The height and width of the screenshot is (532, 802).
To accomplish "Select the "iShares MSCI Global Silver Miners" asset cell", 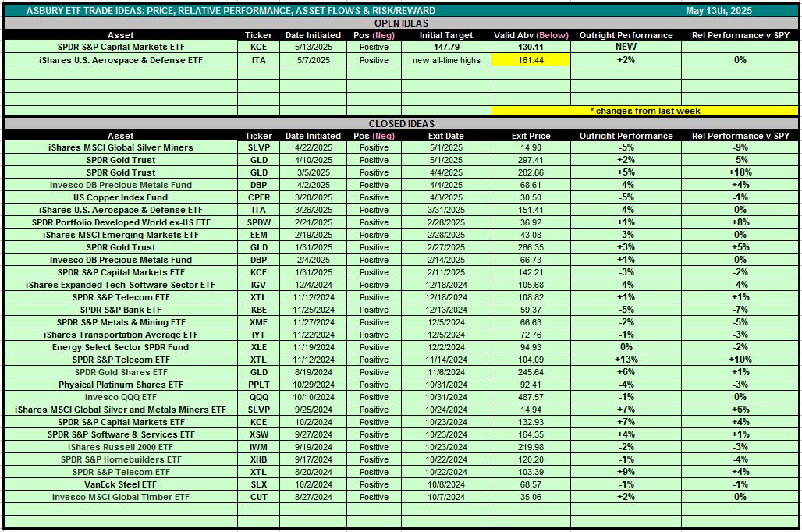I will coord(121,147).
